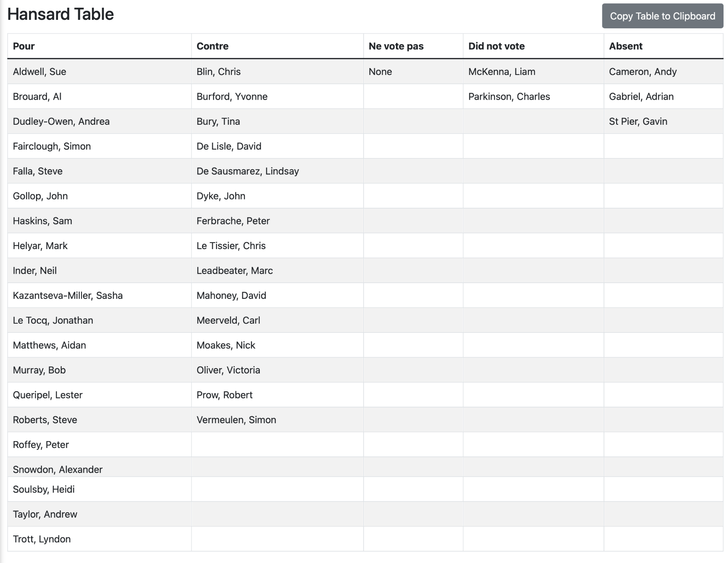Click the Parkinson, Charles cell

(x=533, y=96)
